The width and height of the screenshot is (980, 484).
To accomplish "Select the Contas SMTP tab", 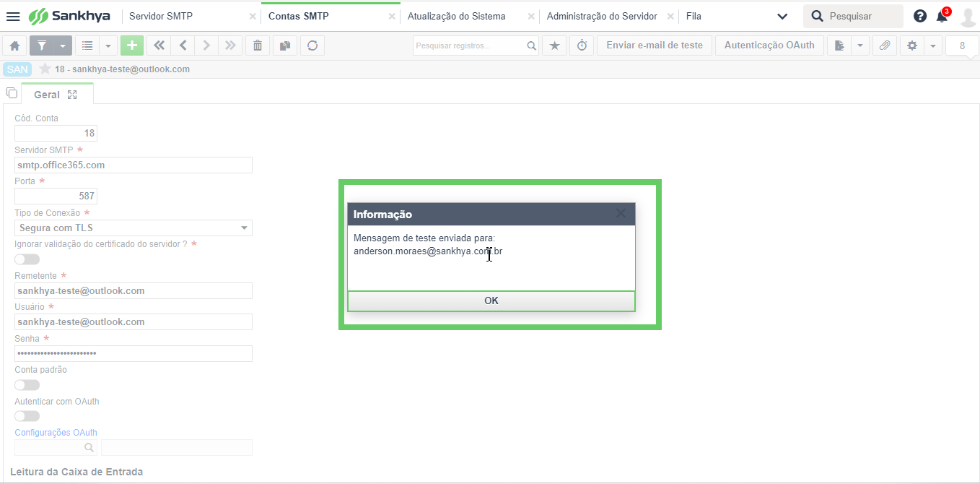I will coord(299,16).
